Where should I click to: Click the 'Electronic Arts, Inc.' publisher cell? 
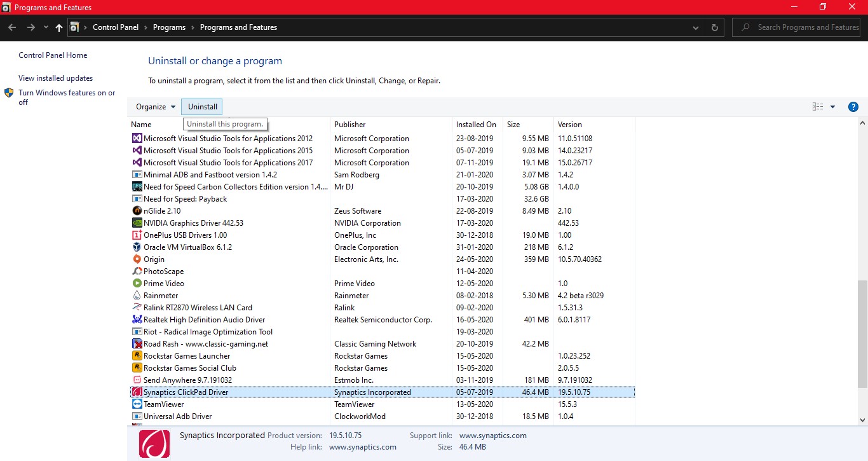coord(366,259)
